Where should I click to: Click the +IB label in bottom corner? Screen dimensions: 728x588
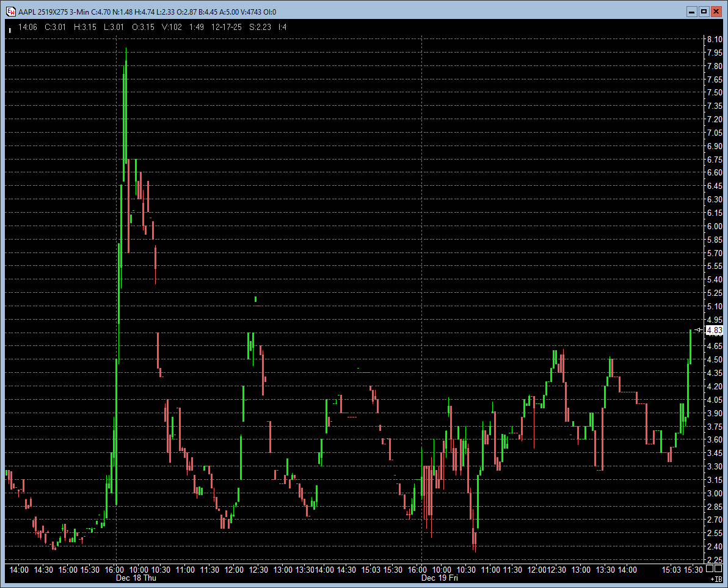click(716, 578)
